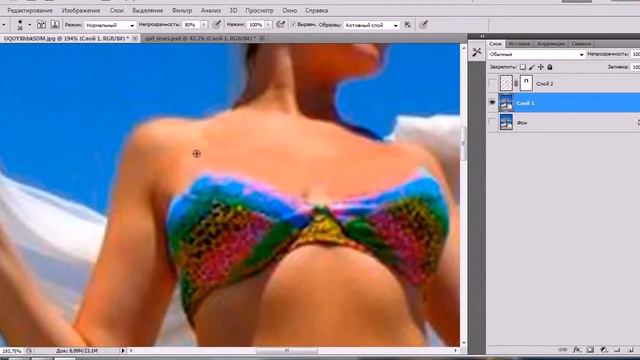
Task: Open the flow slider arrow
Action: click(268, 25)
